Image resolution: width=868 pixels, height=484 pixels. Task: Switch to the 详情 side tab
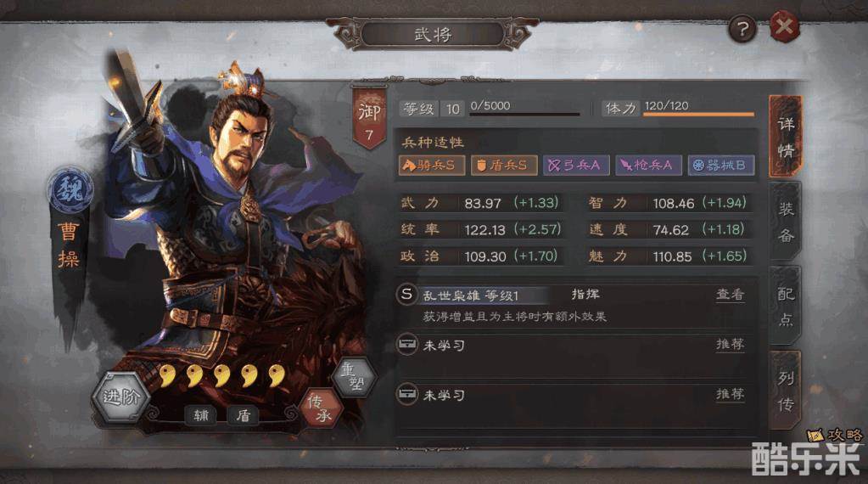(x=786, y=137)
